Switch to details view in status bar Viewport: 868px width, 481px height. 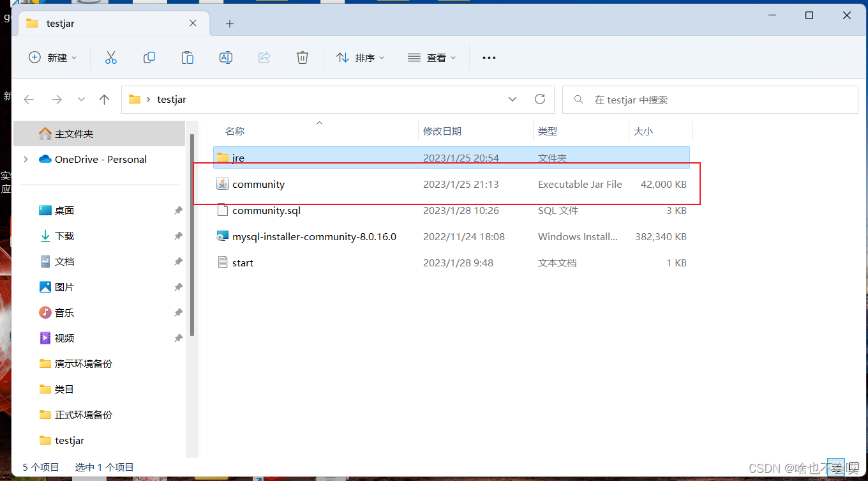835,468
